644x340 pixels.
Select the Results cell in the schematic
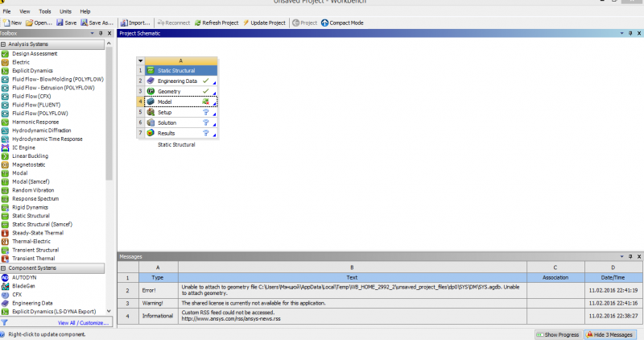pyautogui.click(x=180, y=133)
